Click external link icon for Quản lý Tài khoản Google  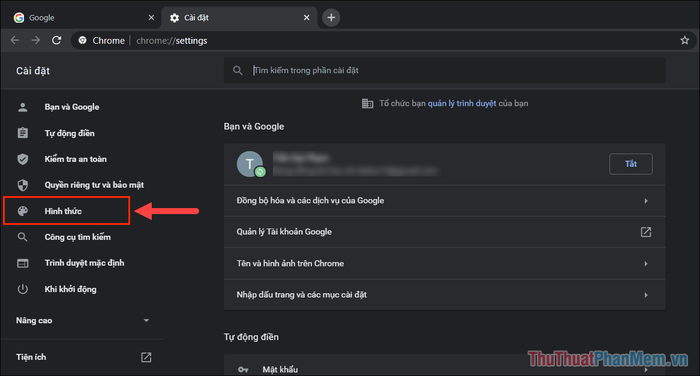(646, 232)
